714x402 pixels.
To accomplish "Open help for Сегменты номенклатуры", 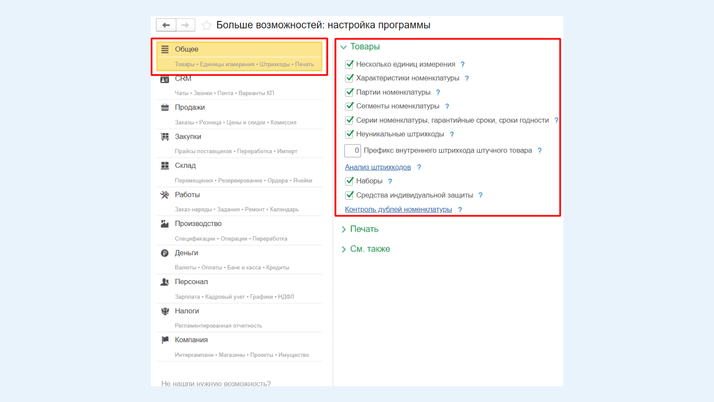I will [447, 107].
